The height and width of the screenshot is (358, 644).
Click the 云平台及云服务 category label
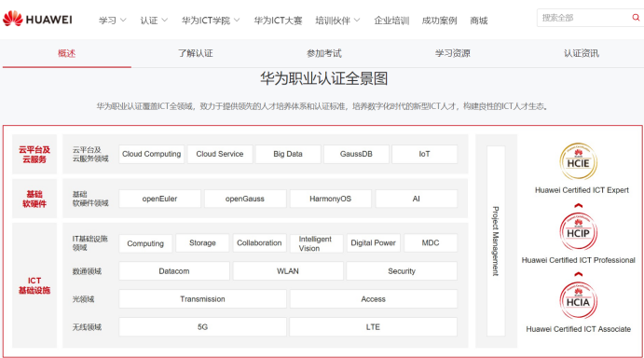(x=34, y=154)
